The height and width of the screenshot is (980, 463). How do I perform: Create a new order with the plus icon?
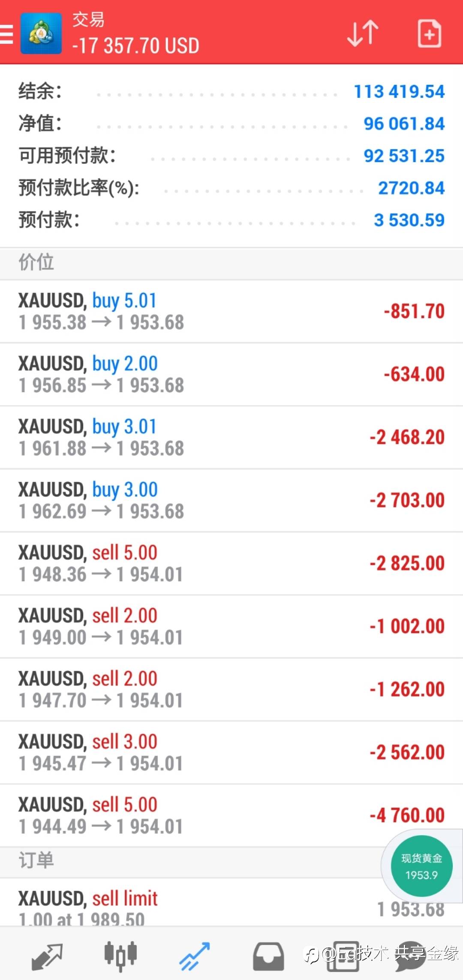click(x=429, y=33)
